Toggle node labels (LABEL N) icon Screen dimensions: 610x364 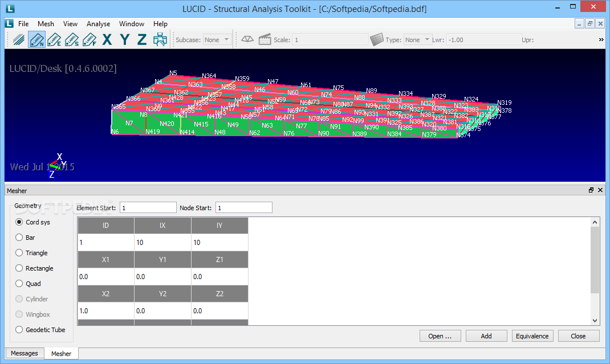(x=36, y=40)
